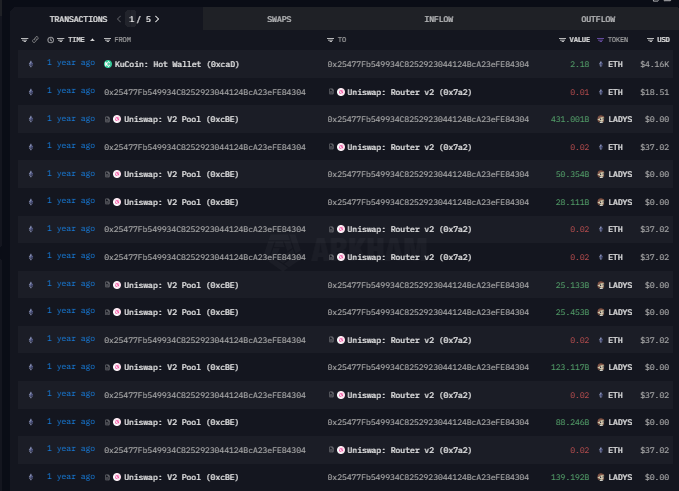Screen dimensions: 679x491
Task: Click Uniswap logo in 139.192B row
Action: click(x=117, y=477)
